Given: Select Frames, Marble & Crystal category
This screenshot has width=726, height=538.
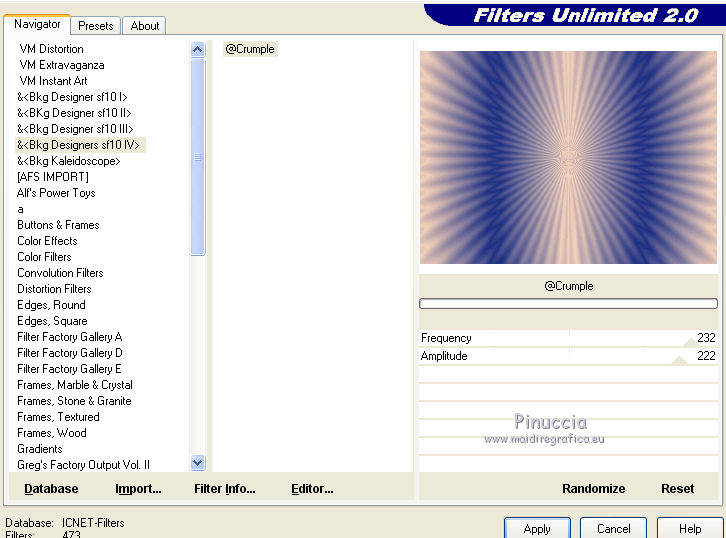Looking at the screenshot, I should coord(75,385).
